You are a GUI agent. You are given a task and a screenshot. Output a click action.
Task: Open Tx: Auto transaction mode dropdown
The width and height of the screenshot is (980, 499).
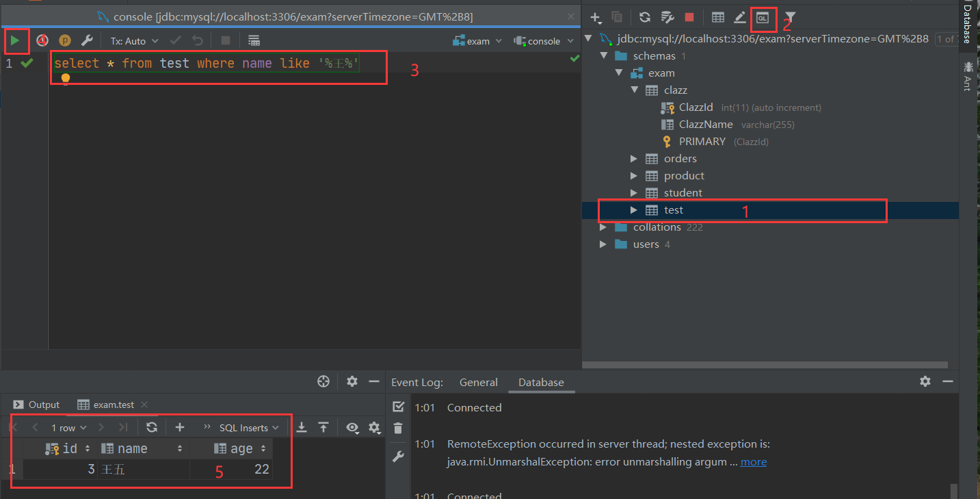135,41
